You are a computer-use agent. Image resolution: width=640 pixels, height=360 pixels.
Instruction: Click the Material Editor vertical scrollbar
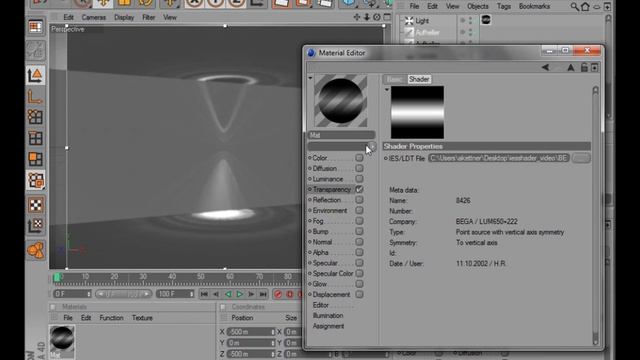596,216
